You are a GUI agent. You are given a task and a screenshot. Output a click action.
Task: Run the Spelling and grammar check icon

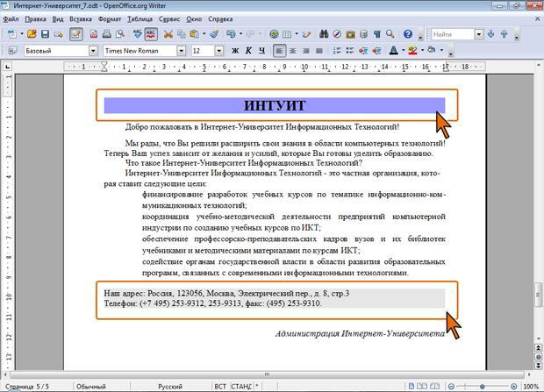pyautogui.click(x=138, y=34)
